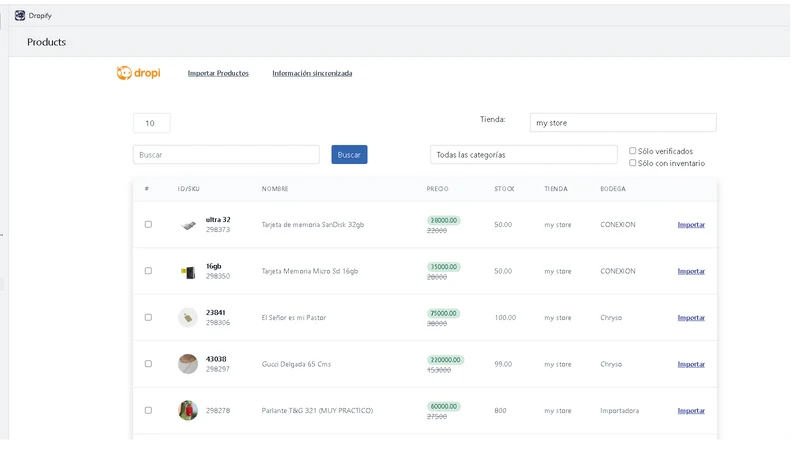
Task: Open the Todas las categorías dropdown
Action: 523,155
